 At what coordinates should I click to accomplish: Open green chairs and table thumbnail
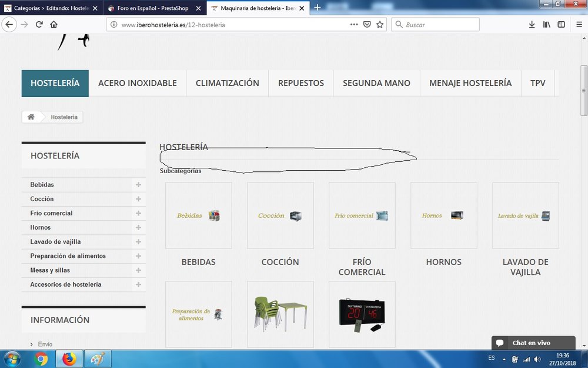[280, 314]
